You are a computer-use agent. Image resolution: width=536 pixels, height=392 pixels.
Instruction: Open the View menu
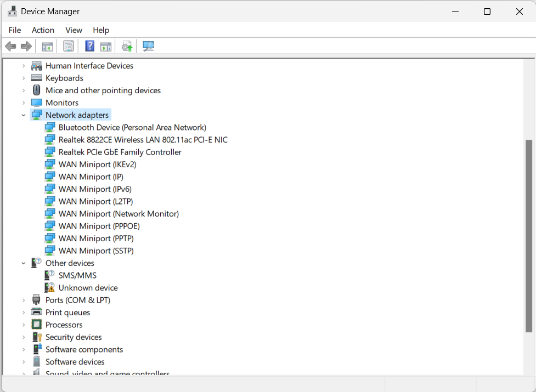74,30
